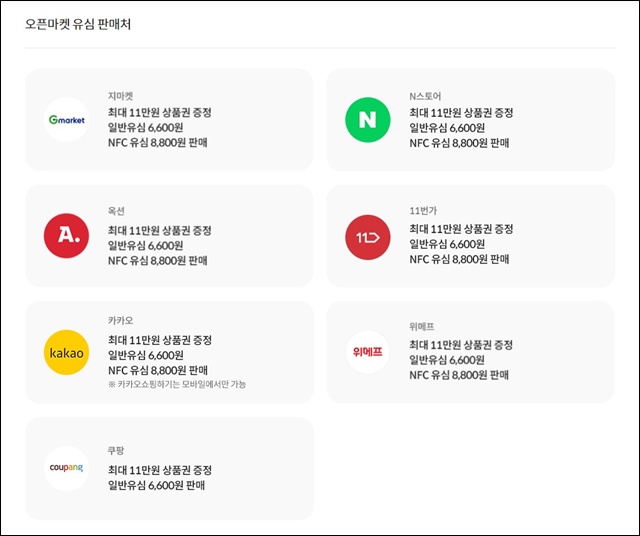Click 옥션 card's 최대 11만원 상품권 증정 text
Viewport: 640px width, 536px height.
[160, 230]
